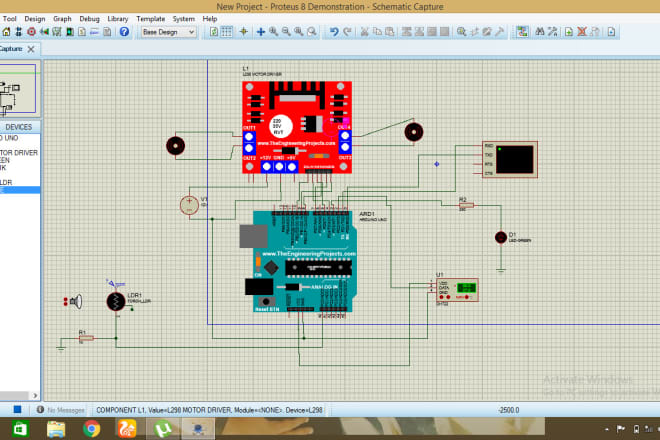Screen dimensions: 660x440
Task: Open the Library menu
Action: (x=117, y=19)
